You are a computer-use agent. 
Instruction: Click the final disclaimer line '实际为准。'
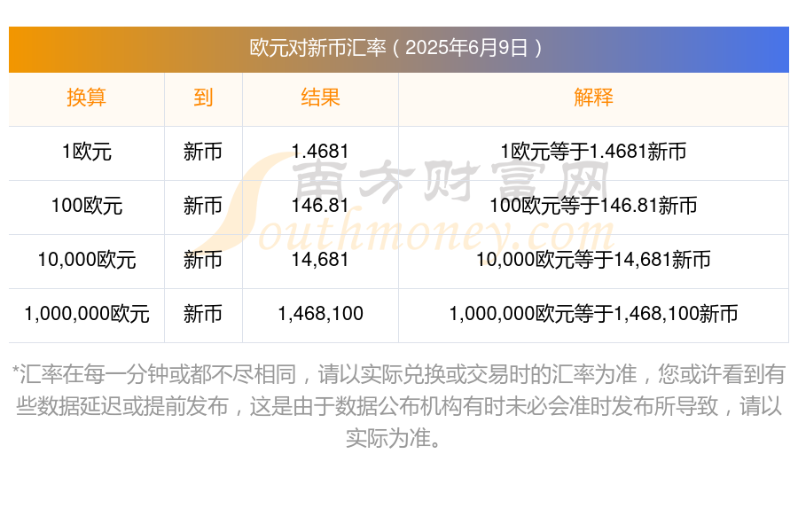click(394, 438)
